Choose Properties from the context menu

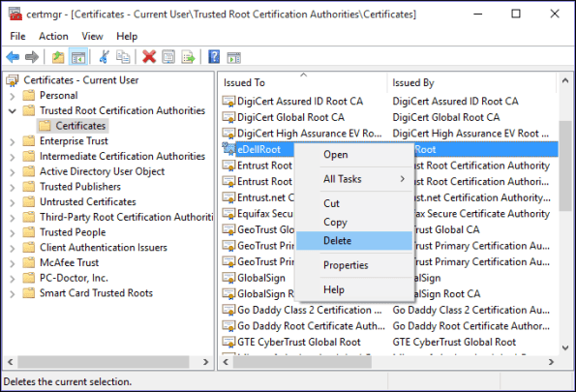coord(354,265)
